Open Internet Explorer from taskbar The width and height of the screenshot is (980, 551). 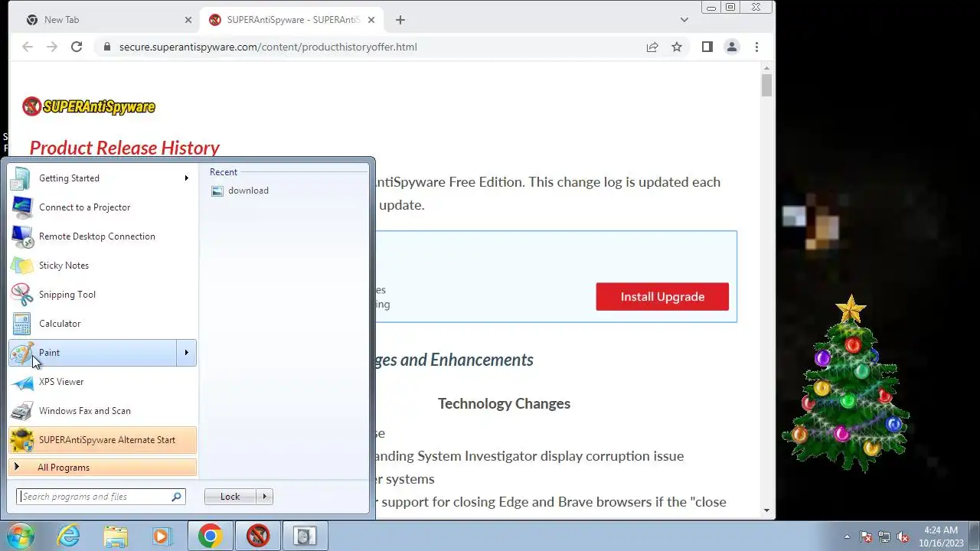(69, 536)
